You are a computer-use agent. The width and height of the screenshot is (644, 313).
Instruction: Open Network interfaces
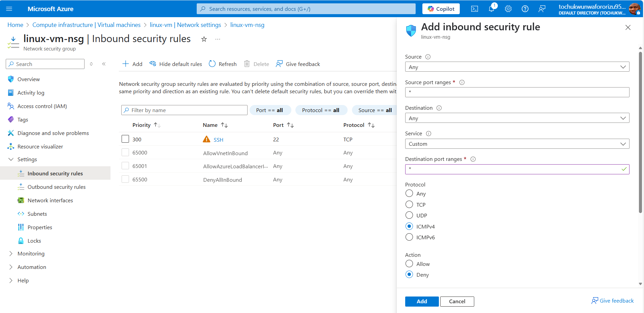coord(50,200)
